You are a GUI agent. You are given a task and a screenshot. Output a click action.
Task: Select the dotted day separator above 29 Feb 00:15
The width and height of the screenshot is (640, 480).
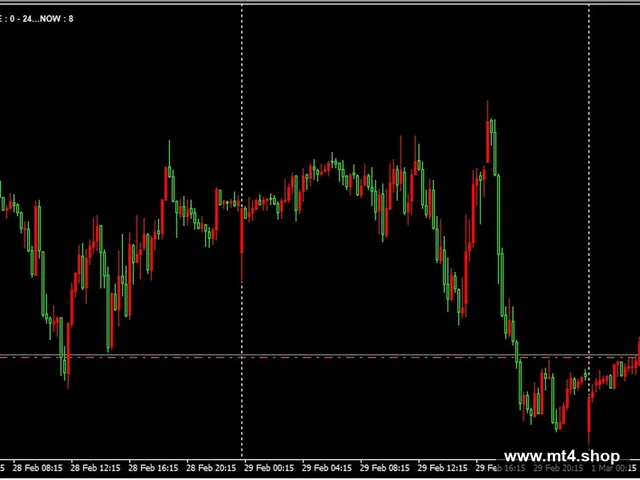(x=242, y=231)
